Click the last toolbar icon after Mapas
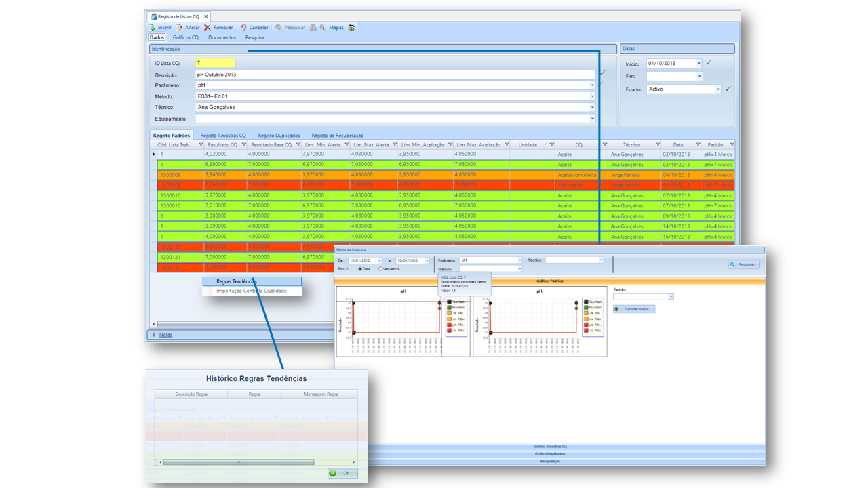This screenshot has width=868, height=488. tap(351, 28)
